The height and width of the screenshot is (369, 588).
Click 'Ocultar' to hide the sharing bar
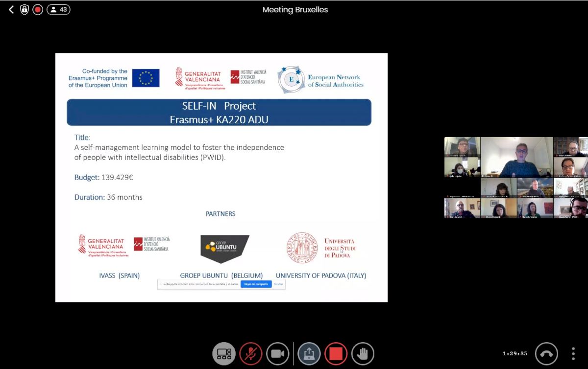click(x=278, y=284)
